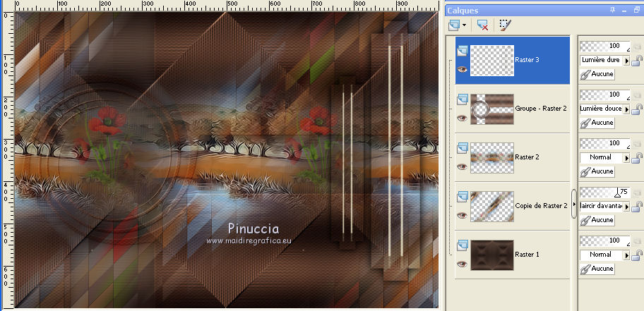Open the new layer type dropdown arrow
The height and width of the screenshot is (311, 644).
[464, 25]
